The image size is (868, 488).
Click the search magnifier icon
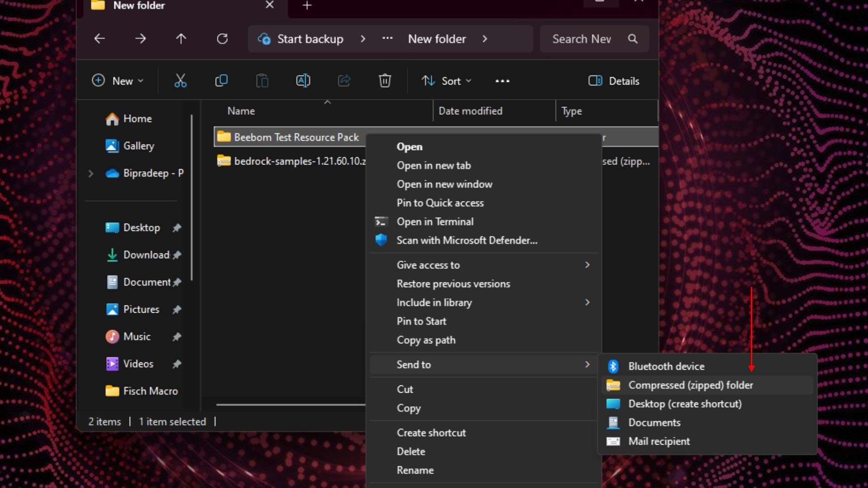coord(633,39)
